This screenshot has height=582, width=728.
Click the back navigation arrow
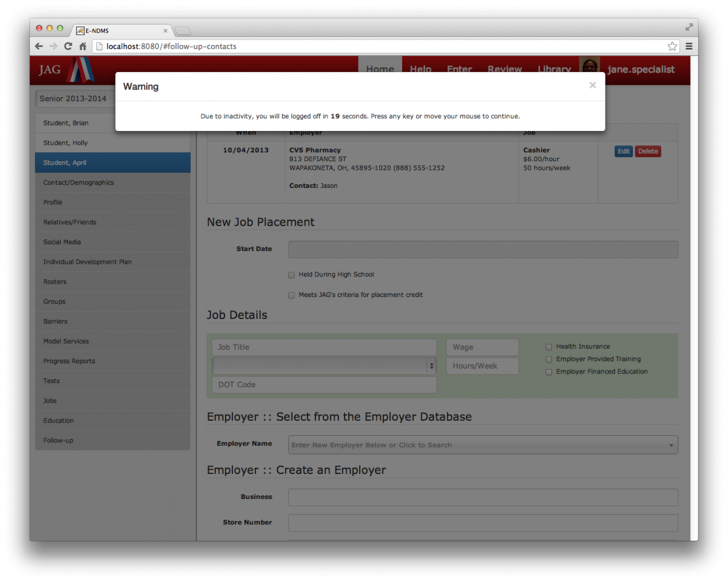tap(38, 46)
